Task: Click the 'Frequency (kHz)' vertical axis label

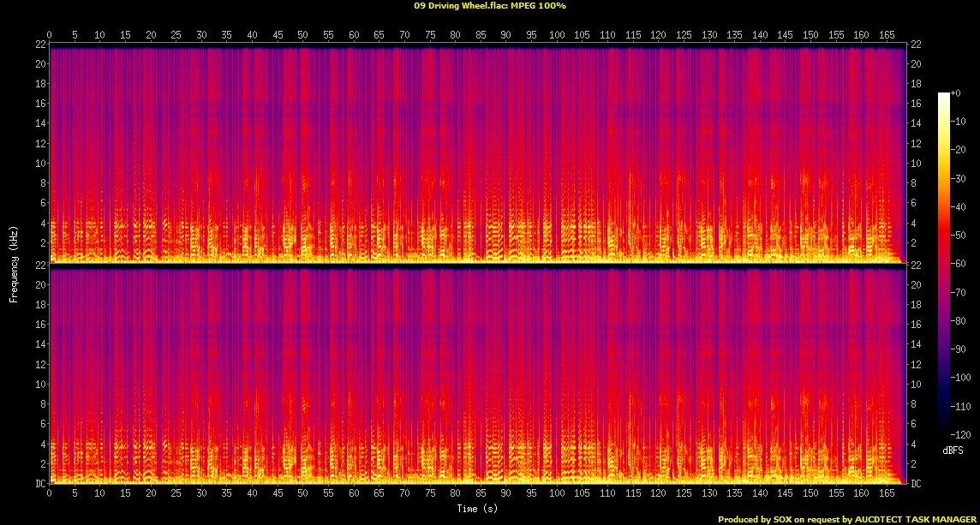Action: (14, 264)
